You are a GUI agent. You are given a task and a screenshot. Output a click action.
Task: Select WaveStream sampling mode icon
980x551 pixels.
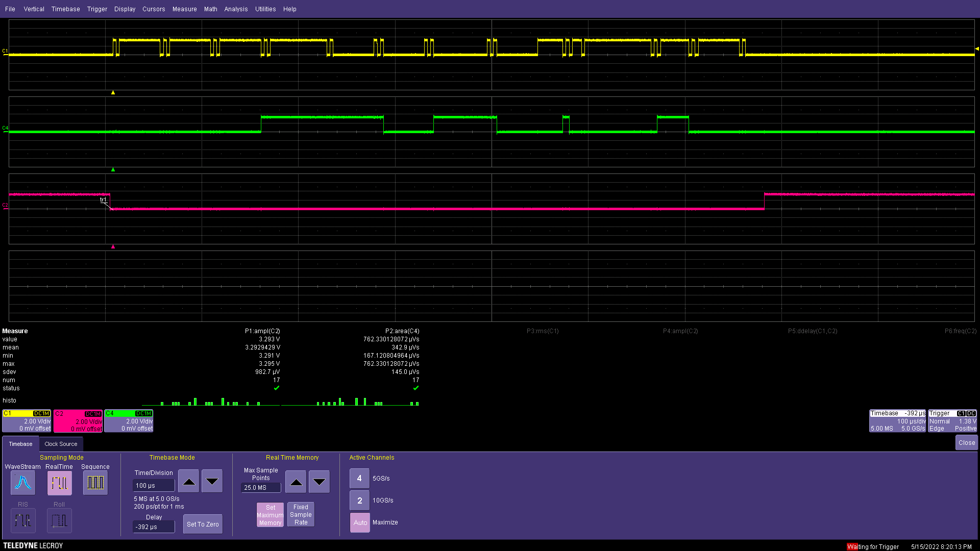tap(23, 483)
